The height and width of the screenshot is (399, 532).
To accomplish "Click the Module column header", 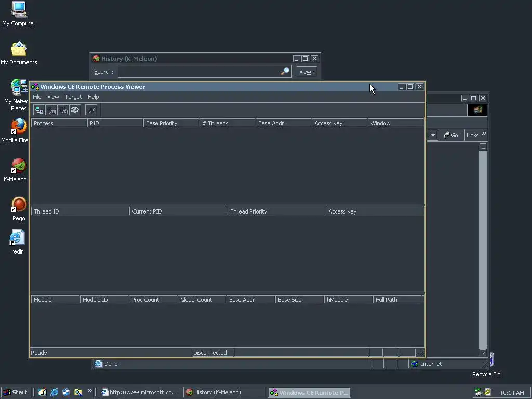I will (x=55, y=300).
